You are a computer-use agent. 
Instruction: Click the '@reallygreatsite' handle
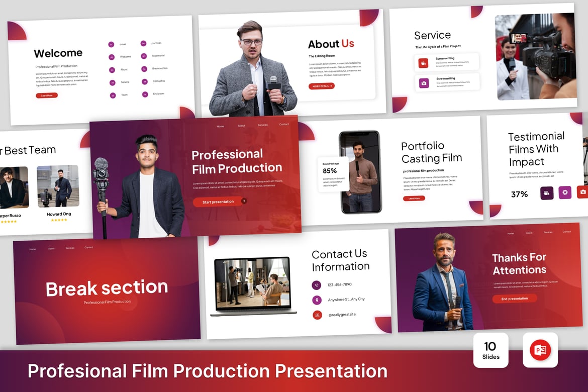pyautogui.click(x=342, y=315)
